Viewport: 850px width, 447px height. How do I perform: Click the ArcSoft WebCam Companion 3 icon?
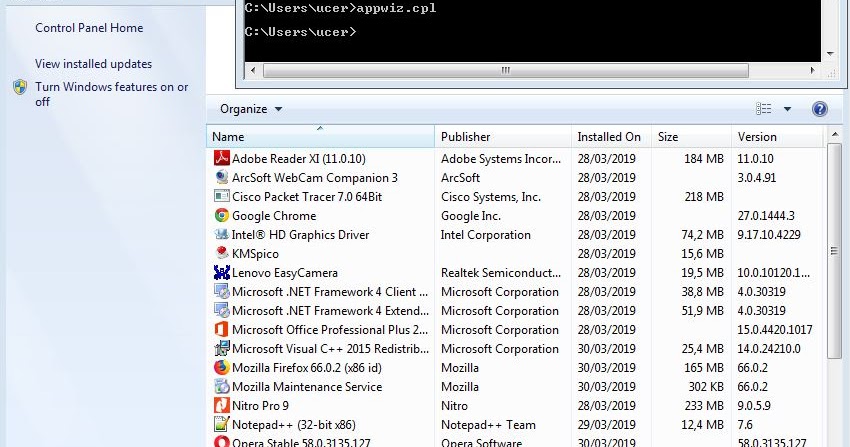point(222,177)
